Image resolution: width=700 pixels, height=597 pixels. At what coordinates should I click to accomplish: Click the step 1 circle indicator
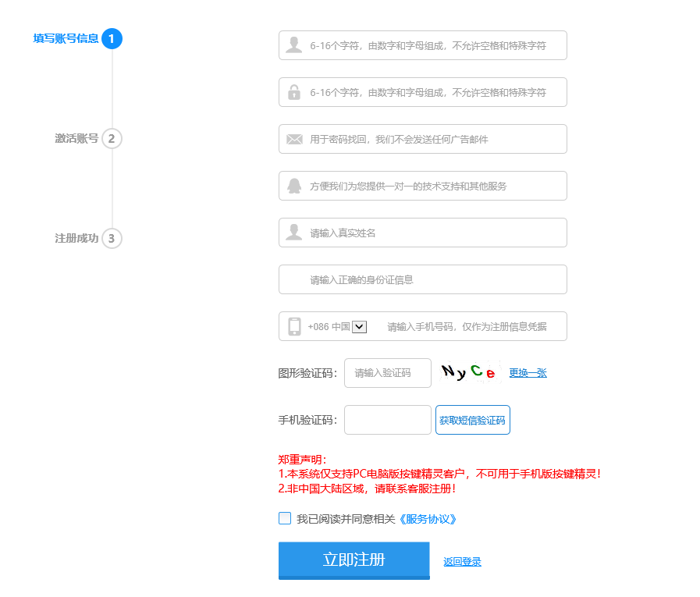click(x=112, y=38)
